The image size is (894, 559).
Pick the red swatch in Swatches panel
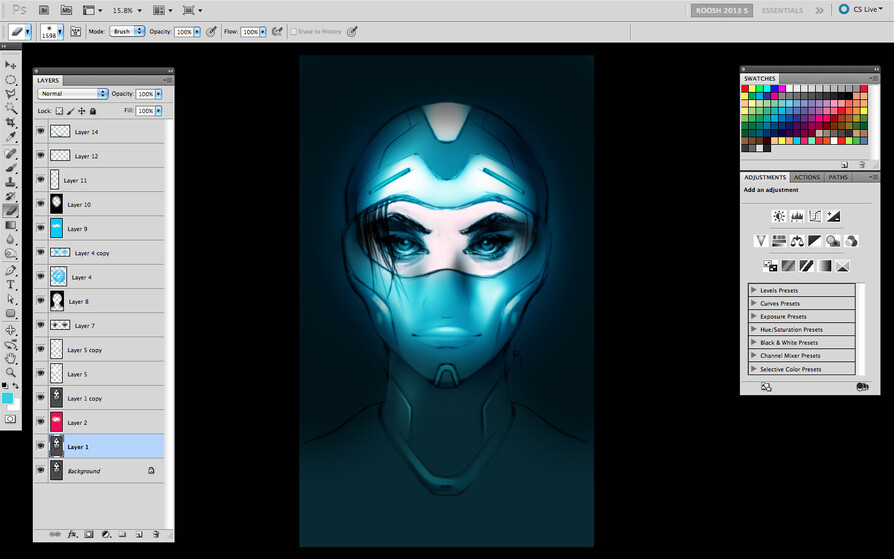tap(745, 89)
